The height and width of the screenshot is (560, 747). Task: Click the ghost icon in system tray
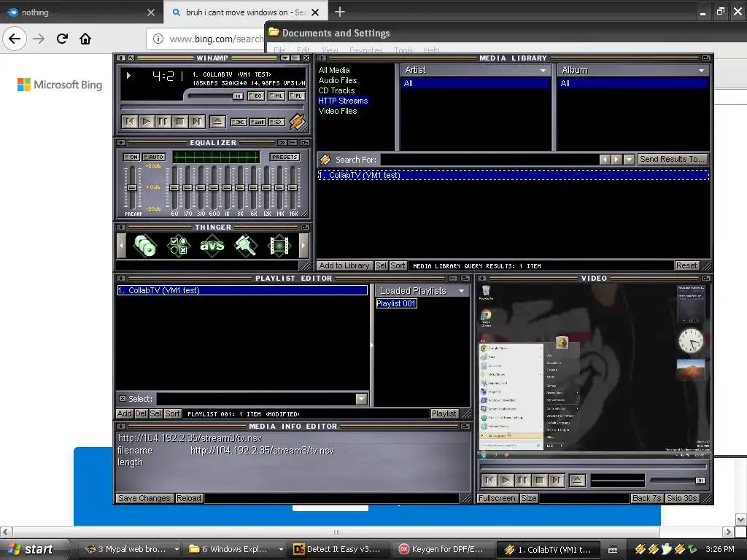pos(667,549)
